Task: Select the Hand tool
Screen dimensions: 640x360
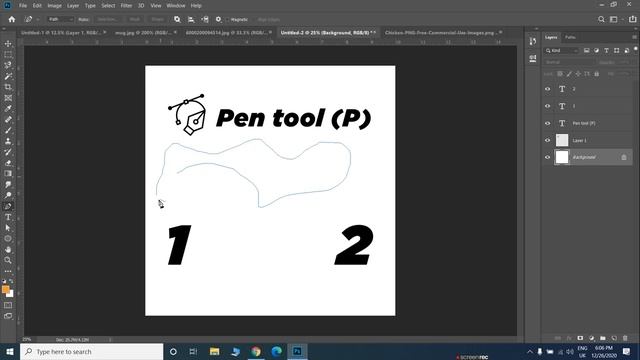Action: [8, 249]
